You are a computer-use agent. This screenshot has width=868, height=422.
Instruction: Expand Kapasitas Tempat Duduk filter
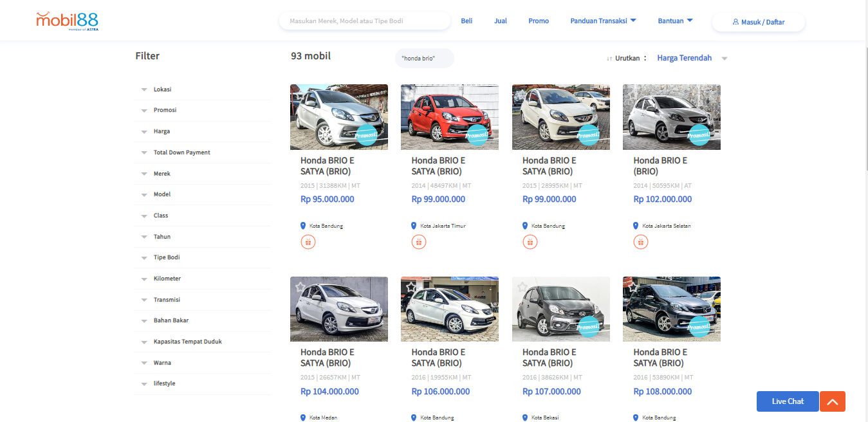[x=202, y=342]
